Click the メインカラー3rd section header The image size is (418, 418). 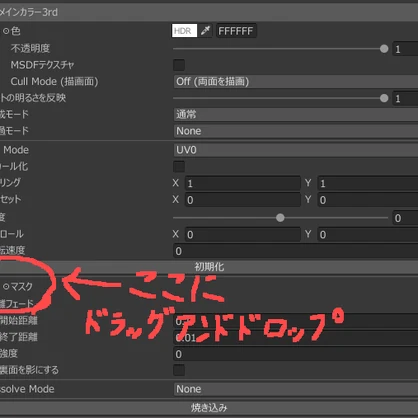(209, 12)
